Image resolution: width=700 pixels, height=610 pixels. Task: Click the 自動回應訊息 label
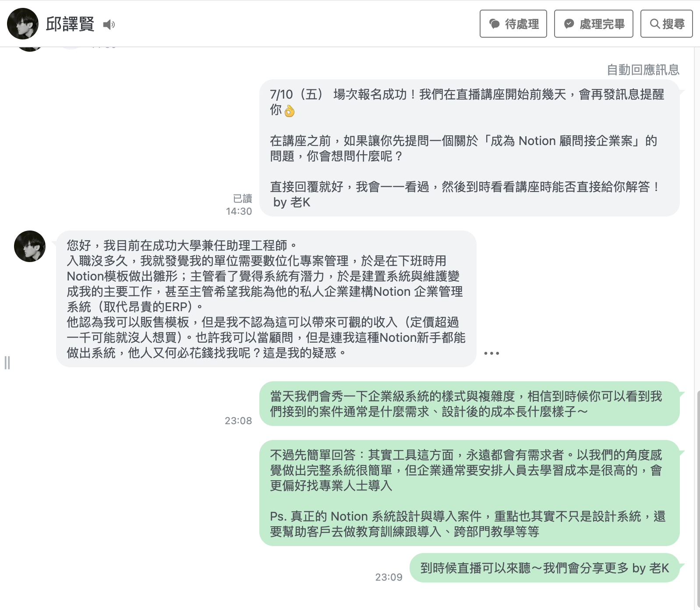tap(643, 70)
